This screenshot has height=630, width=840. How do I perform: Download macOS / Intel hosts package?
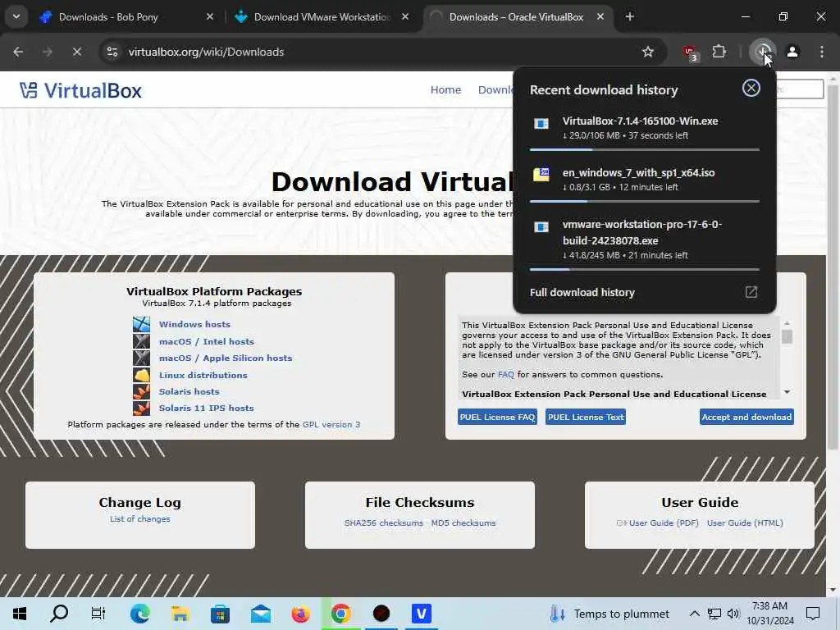click(206, 341)
